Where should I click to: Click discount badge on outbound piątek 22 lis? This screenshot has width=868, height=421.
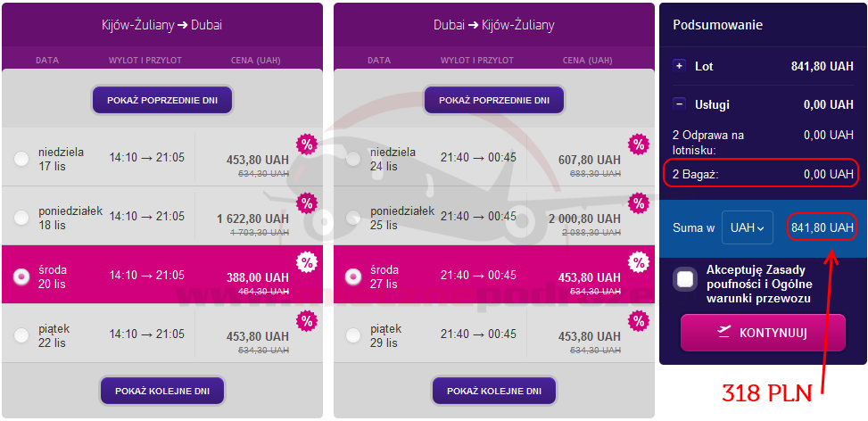click(307, 320)
